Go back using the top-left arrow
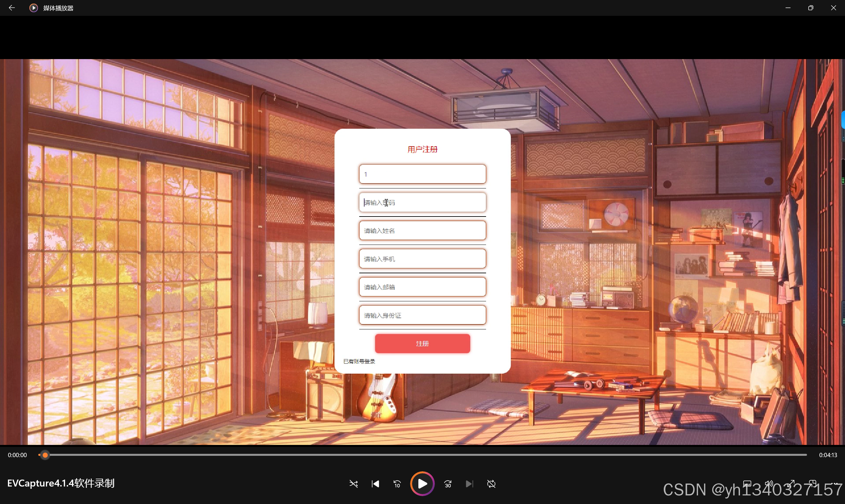This screenshot has height=504, width=845. (12, 8)
